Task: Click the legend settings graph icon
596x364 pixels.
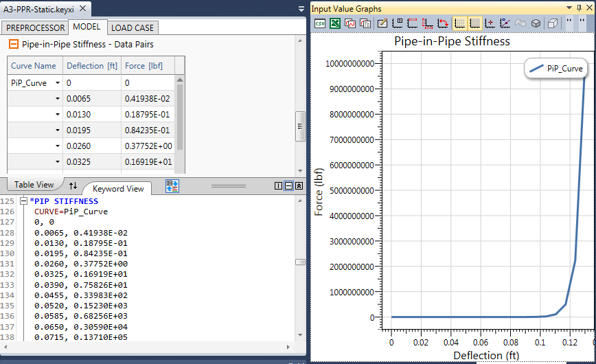Action: pyautogui.click(x=398, y=23)
